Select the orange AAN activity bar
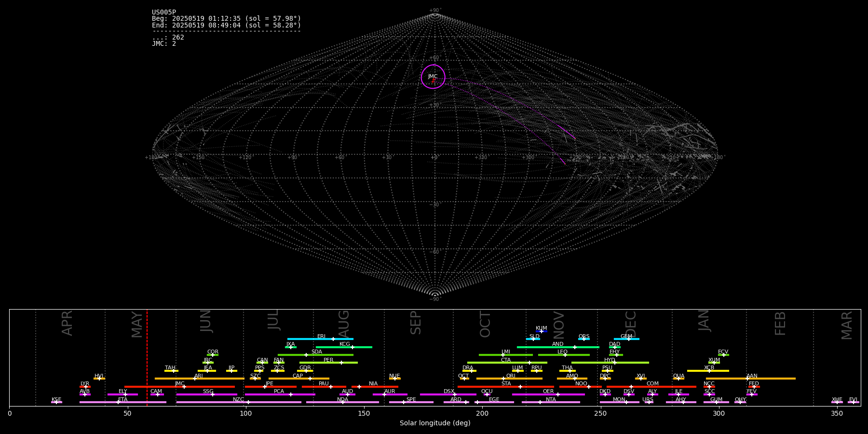Viewport: 868px width, 434px height. [x=751, y=379]
